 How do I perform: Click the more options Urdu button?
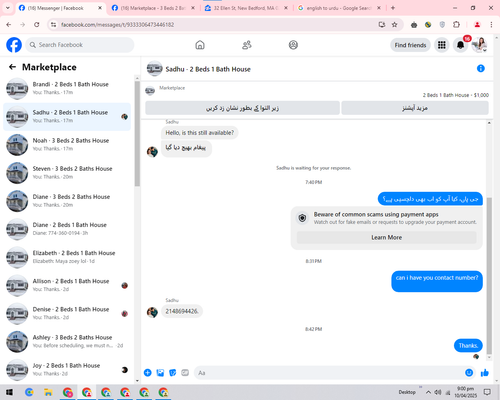click(x=415, y=108)
